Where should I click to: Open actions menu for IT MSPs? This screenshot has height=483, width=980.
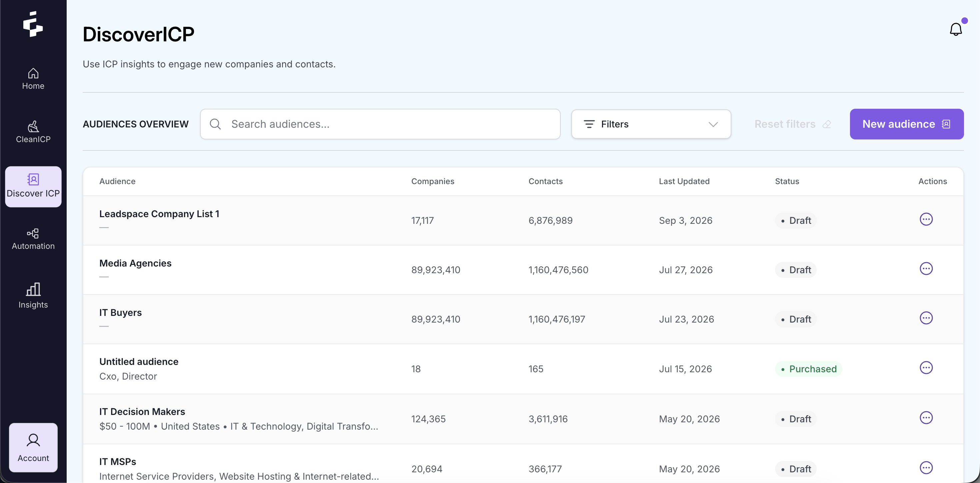point(926,468)
